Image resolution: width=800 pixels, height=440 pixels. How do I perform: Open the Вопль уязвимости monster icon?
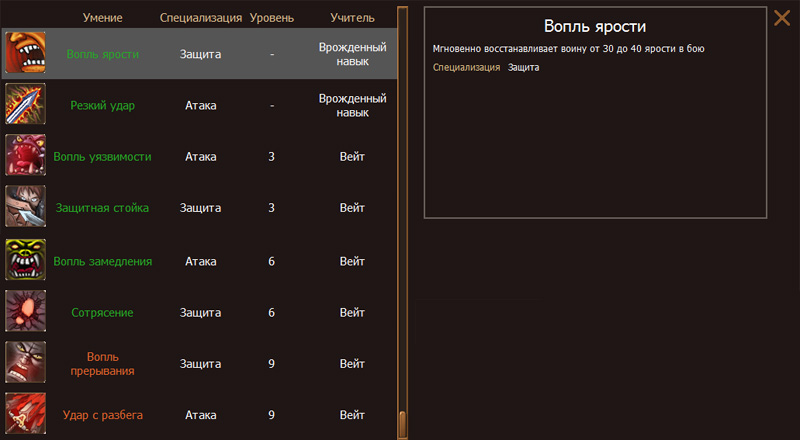(x=26, y=155)
